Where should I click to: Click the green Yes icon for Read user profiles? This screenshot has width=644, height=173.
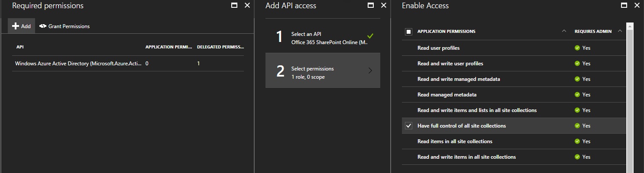577,48
